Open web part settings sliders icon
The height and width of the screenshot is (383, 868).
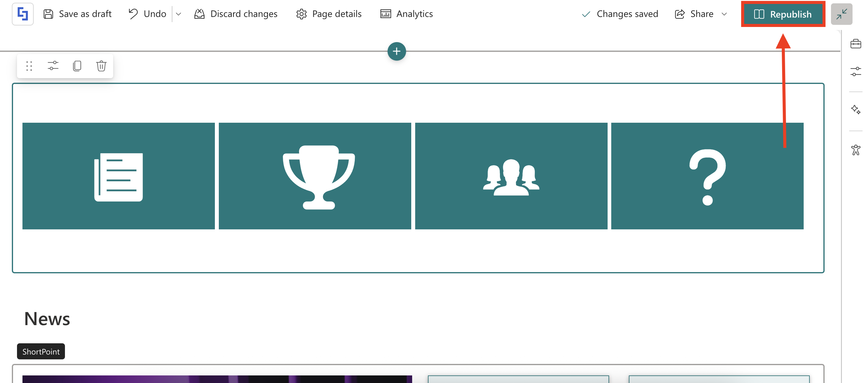pyautogui.click(x=53, y=66)
